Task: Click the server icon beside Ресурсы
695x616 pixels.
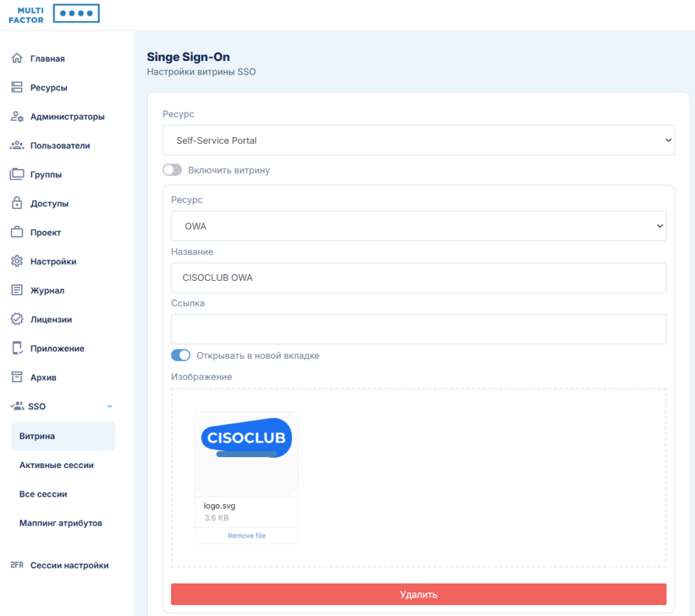Action: [17, 88]
